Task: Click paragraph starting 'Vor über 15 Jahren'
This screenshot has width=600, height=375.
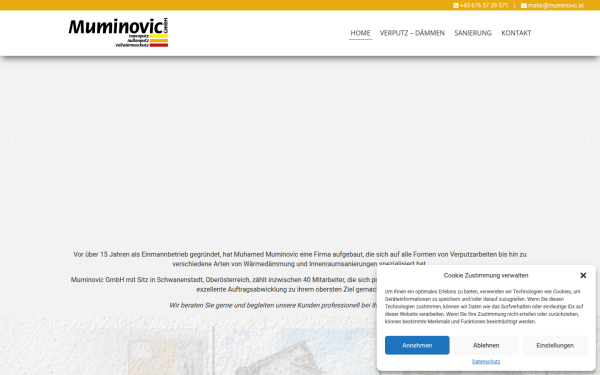Action: tap(300, 259)
